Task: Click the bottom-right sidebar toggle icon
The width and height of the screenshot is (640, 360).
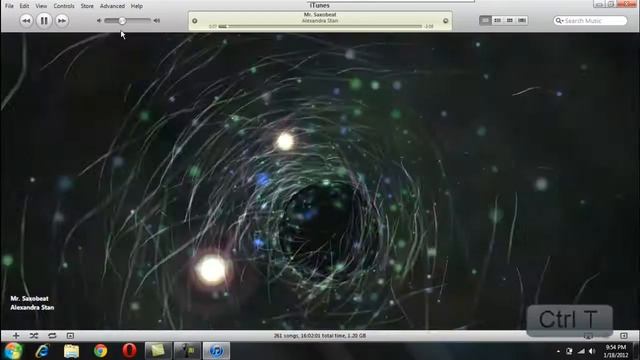Action: point(624,336)
